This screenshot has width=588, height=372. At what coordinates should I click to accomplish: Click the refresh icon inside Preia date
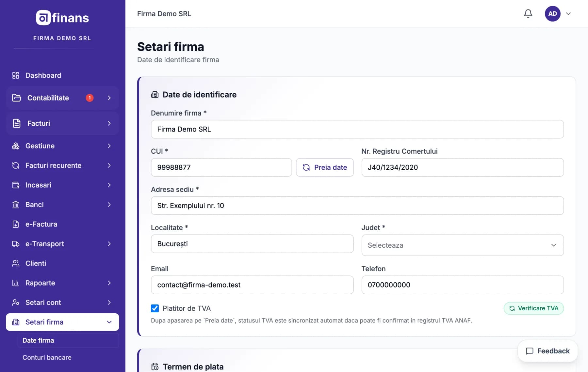click(x=306, y=167)
